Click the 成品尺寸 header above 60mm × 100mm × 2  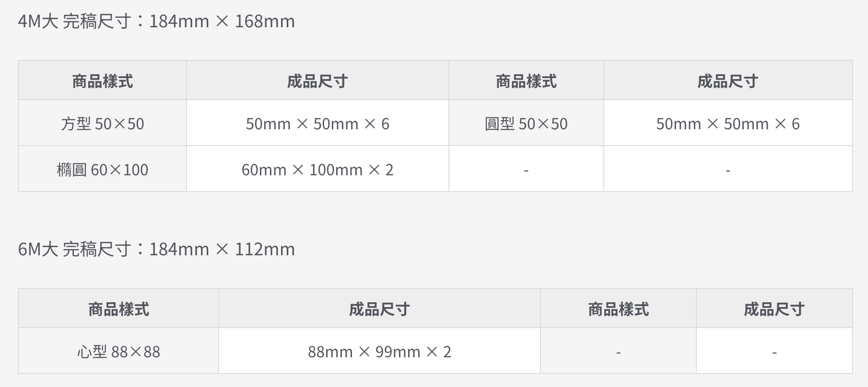click(317, 81)
